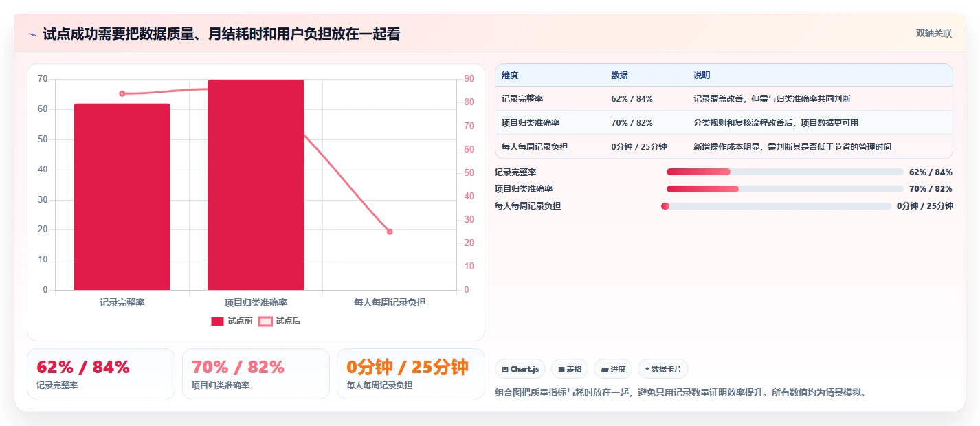Click the 维度 table column header

click(510, 76)
